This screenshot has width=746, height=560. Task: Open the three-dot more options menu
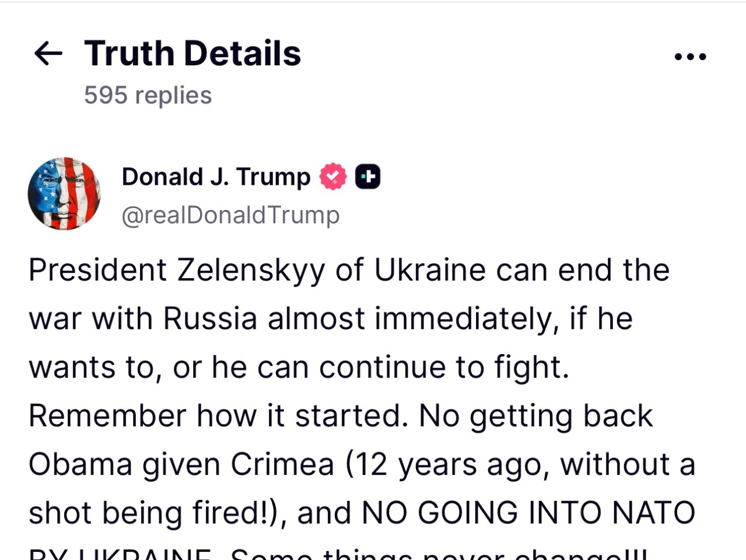(690, 57)
